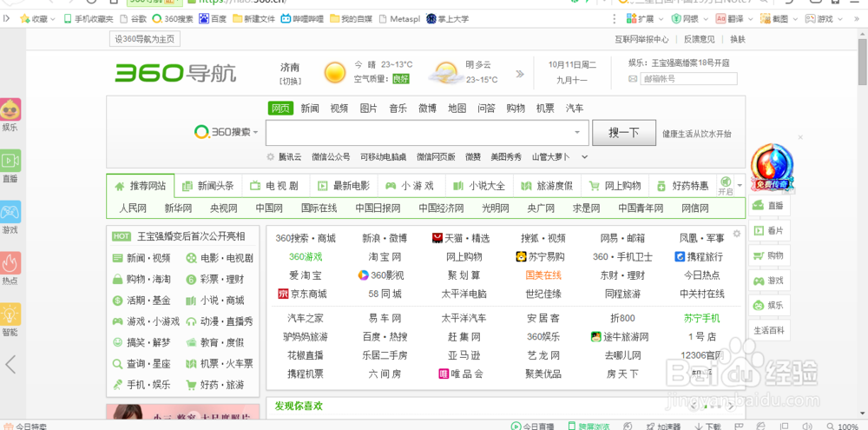Go to next 发现你喜欢 page arrow
This screenshot has height=430, width=868.
pos(731,407)
